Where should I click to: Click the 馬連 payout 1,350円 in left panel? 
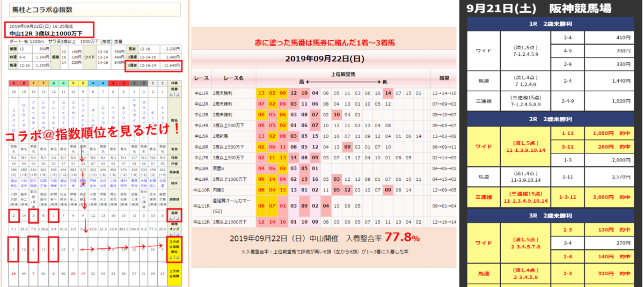coord(42,65)
